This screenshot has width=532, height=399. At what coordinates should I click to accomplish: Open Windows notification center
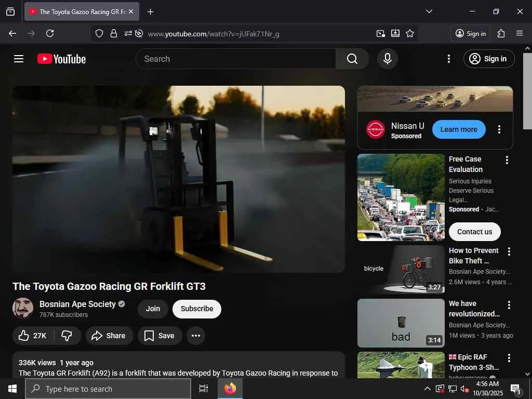coord(516,389)
